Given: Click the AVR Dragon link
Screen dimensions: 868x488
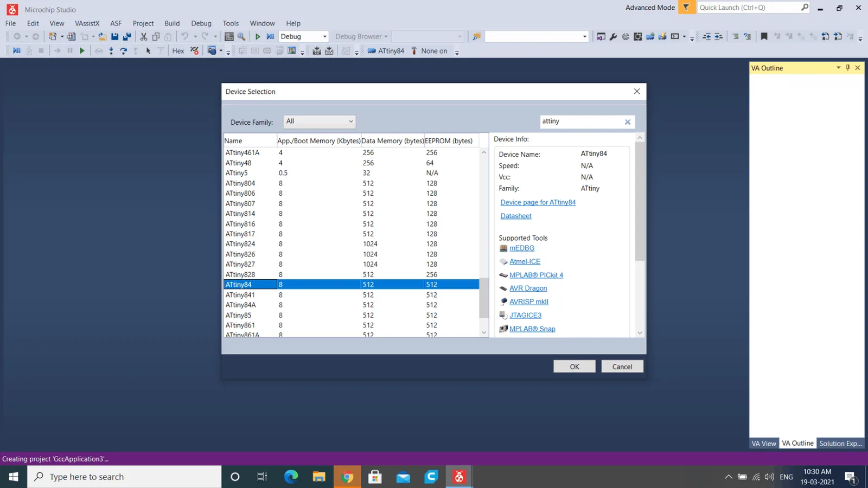Looking at the screenshot, I should point(528,288).
